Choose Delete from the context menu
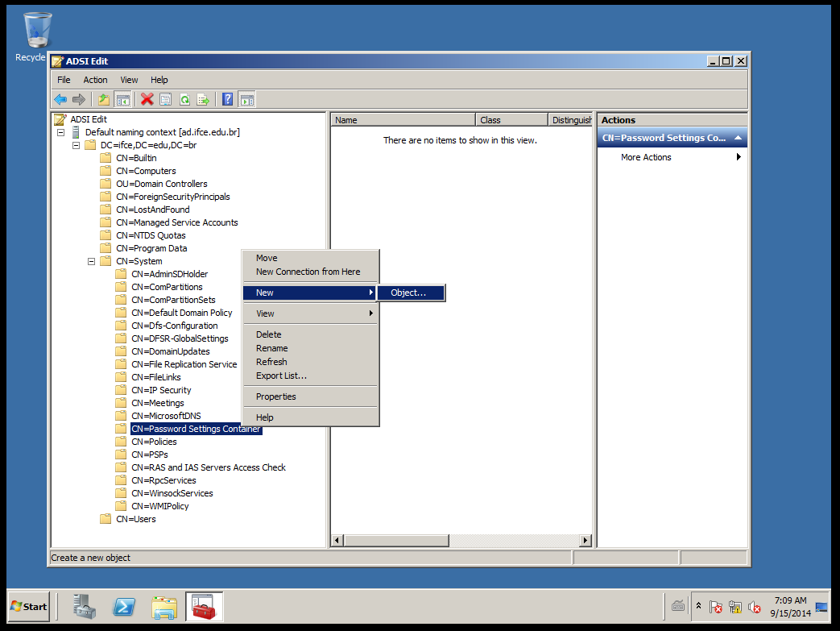 311,334
